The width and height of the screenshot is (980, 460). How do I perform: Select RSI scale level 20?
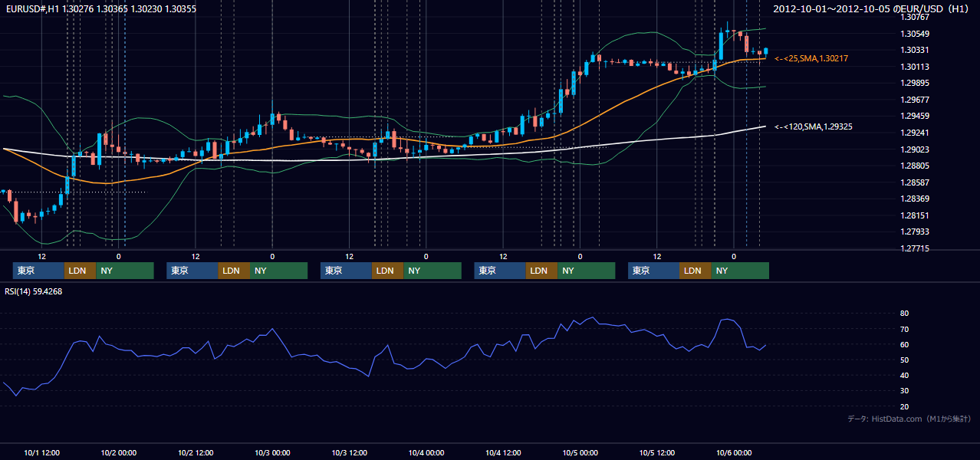[905, 406]
